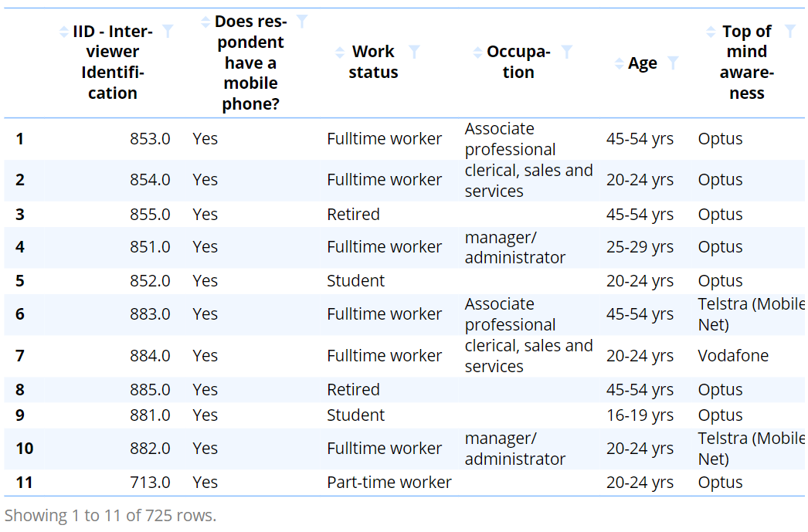The width and height of the screenshot is (808, 532).
Task: Click the 16-19 yrs age cell
Action: click(x=640, y=415)
